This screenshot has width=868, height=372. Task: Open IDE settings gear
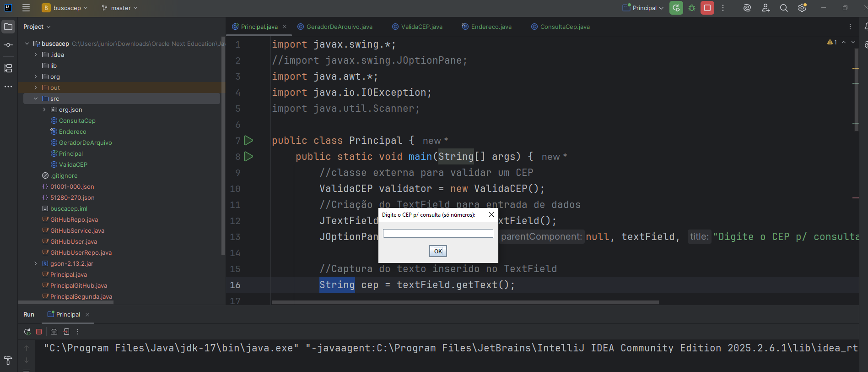pos(802,8)
